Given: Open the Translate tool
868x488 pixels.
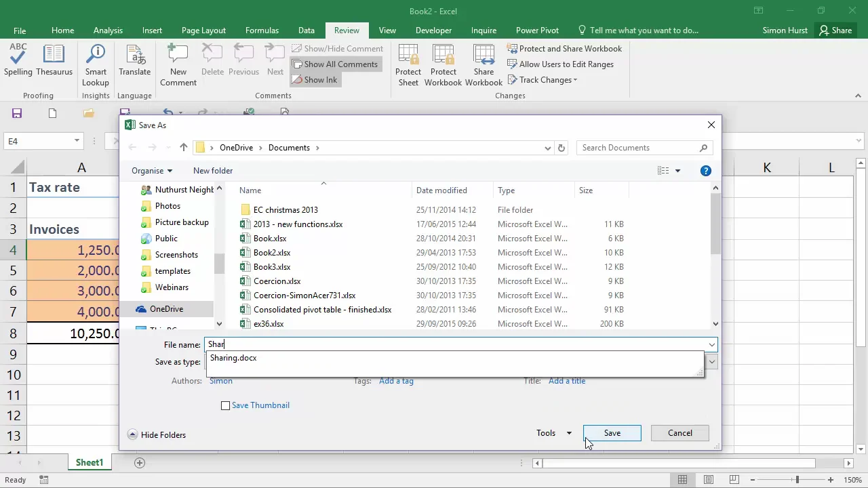Looking at the screenshot, I should pos(134,60).
